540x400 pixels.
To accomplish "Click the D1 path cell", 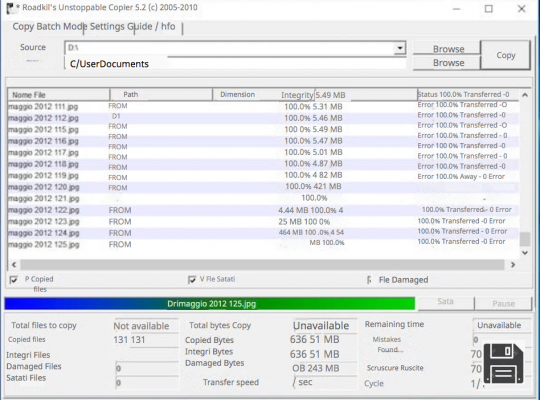I will 116,116.
